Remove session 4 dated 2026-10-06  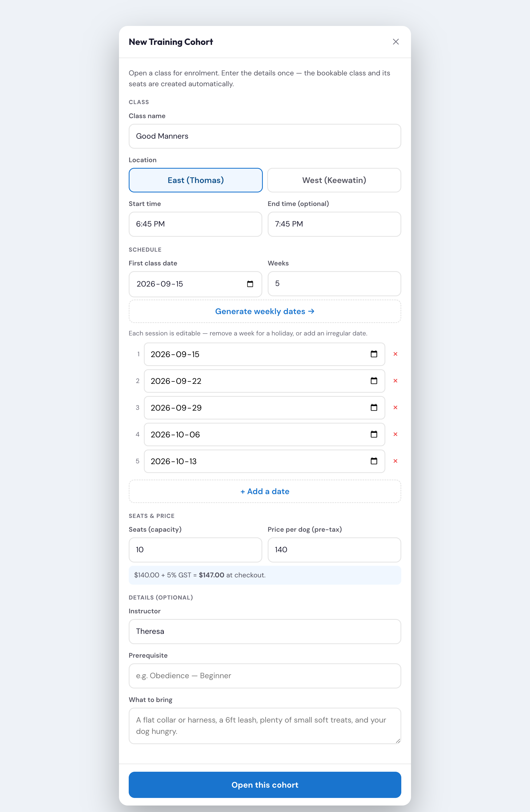(x=395, y=434)
